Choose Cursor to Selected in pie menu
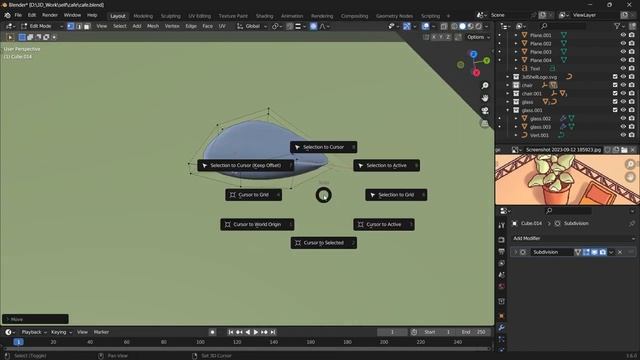Viewport: 640px width, 360px height. coord(323,243)
